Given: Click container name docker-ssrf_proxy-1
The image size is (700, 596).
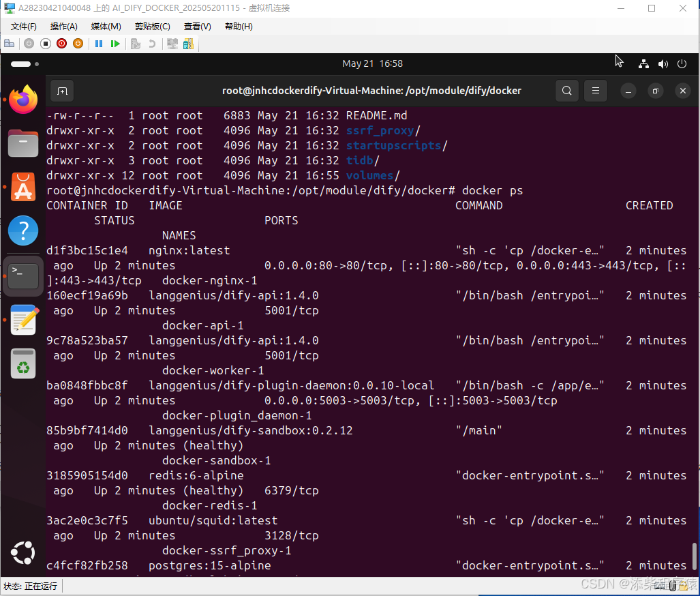Looking at the screenshot, I should pos(226,550).
